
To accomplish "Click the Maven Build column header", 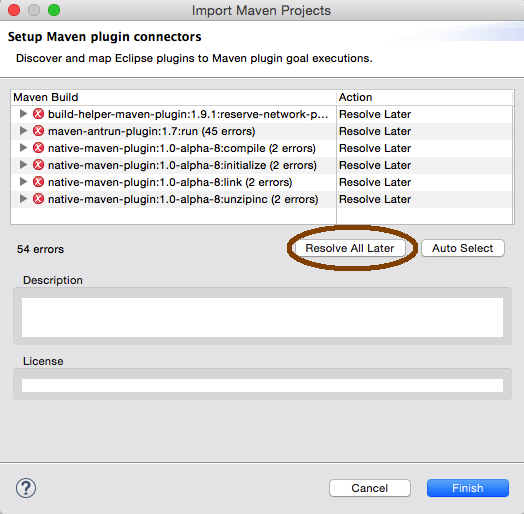I will tap(173, 97).
